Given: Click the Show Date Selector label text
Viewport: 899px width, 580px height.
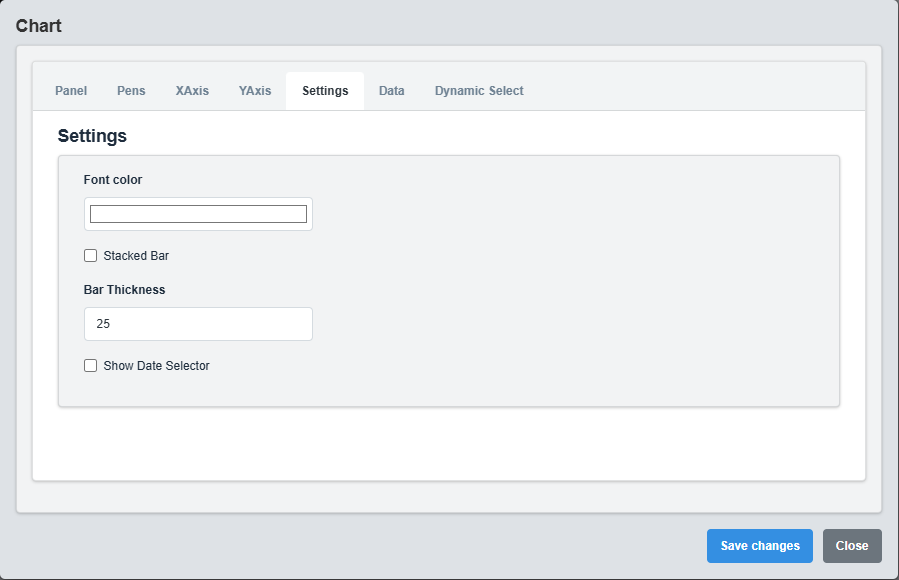Looking at the screenshot, I should (x=156, y=366).
